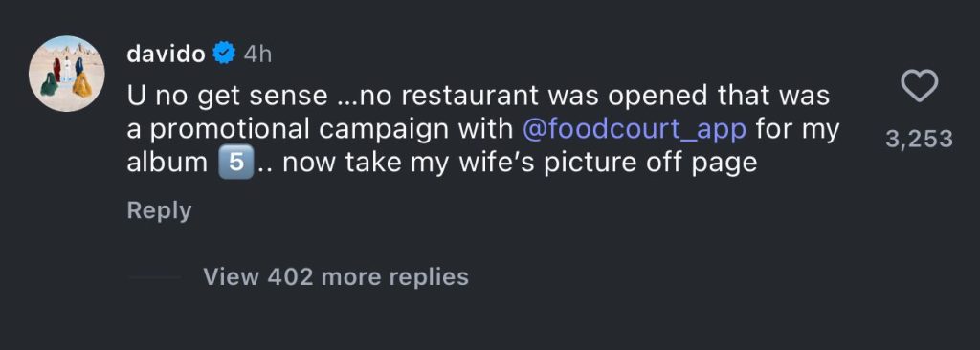Screen dimensions: 980x350
Task: Click the words 'for my' after the mention
Action: point(797,130)
